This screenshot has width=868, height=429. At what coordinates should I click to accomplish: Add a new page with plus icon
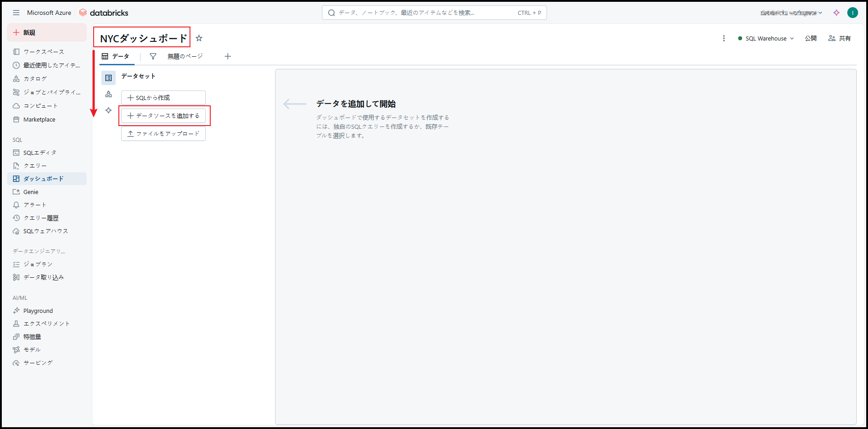coord(228,56)
